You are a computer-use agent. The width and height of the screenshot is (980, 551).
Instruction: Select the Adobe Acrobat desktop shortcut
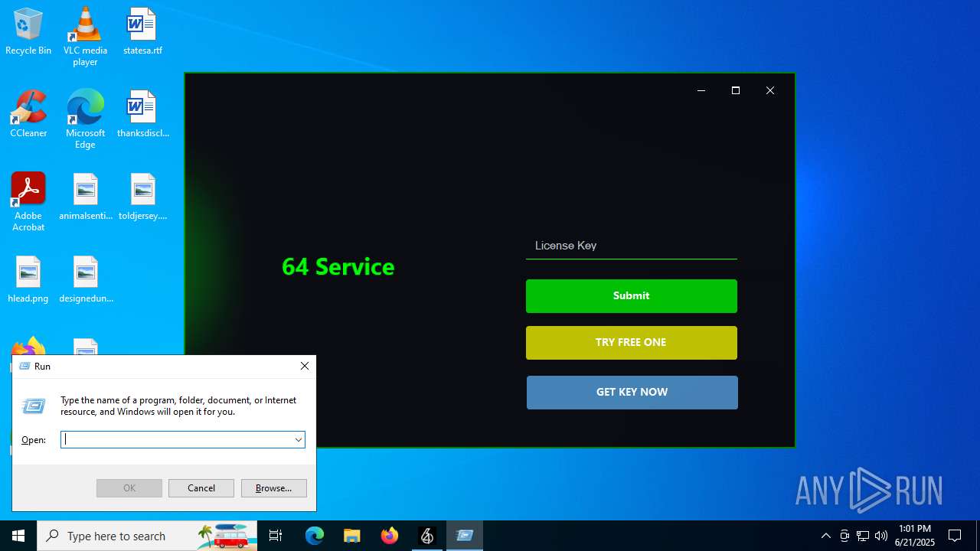tap(28, 201)
